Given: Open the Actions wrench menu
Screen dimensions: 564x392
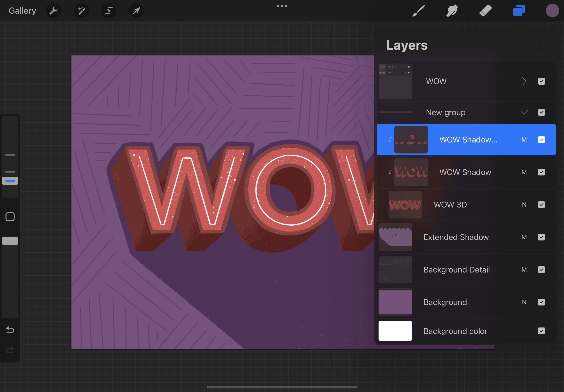Looking at the screenshot, I should tap(54, 10).
